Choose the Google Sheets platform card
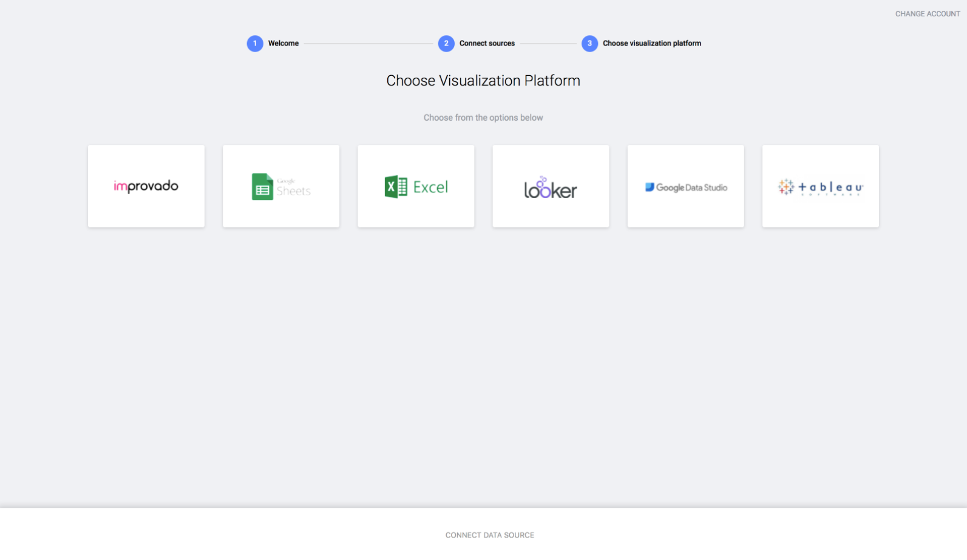Viewport: 967px width, 560px height. pyautogui.click(x=281, y=186)
